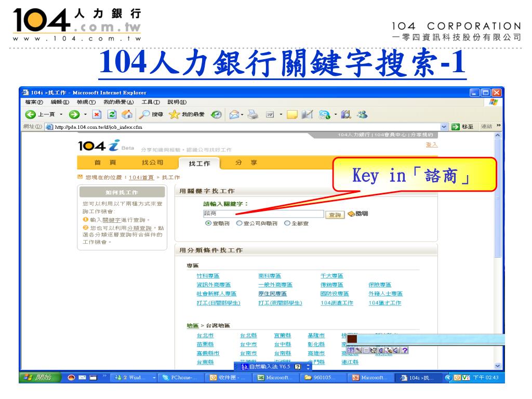Click the yellow Discuss note toolbar icon

pos(292,115)
